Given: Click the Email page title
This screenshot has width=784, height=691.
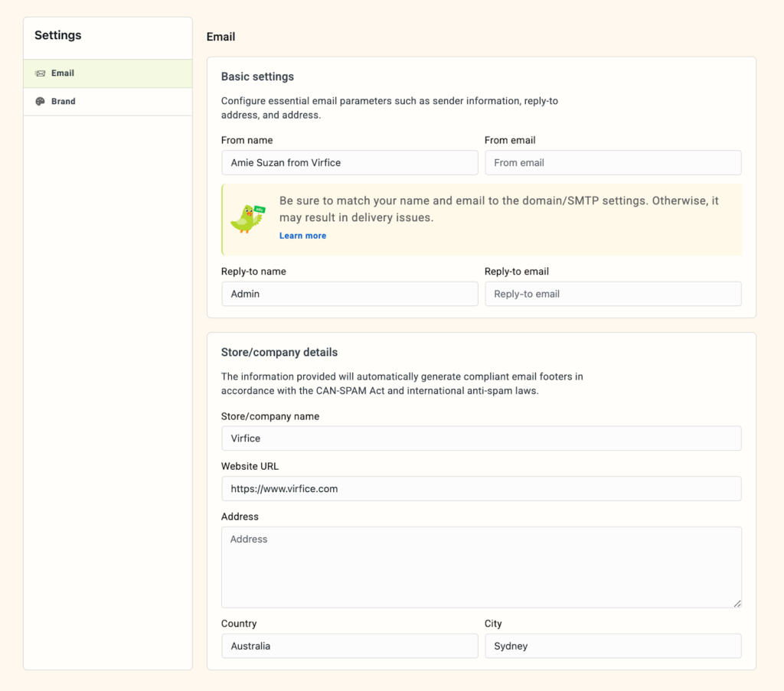Looking at the screenshot, I should [220, 37].
